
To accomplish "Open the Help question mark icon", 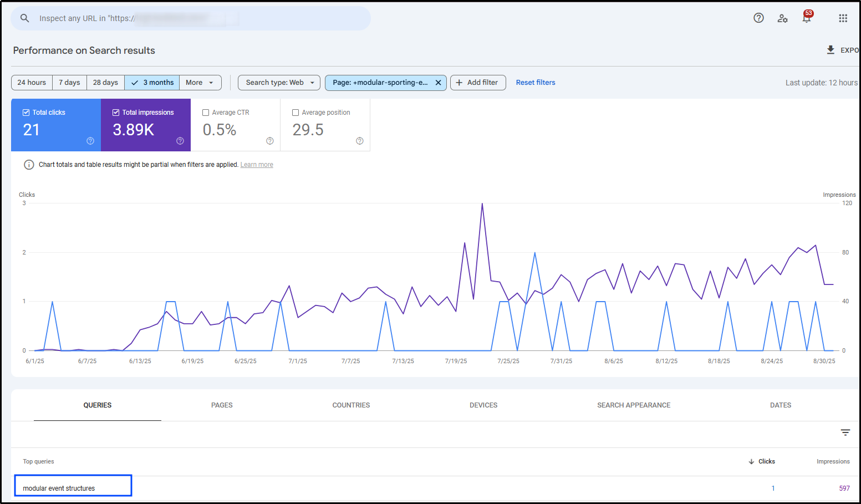I will tap(758, 18).
